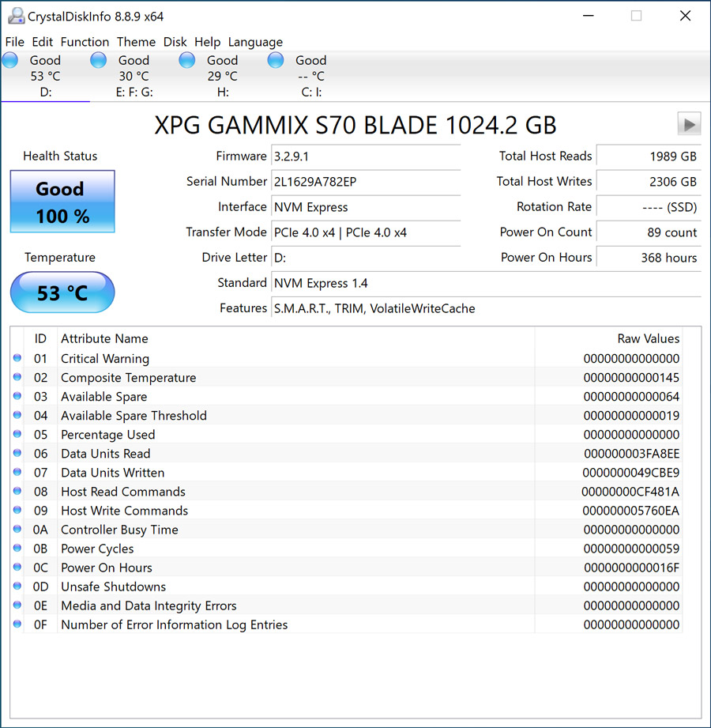Screen dimensions: 711x728
Task: Click the Features field with S.M.A.R.T., TRIM
Action: 486,308
